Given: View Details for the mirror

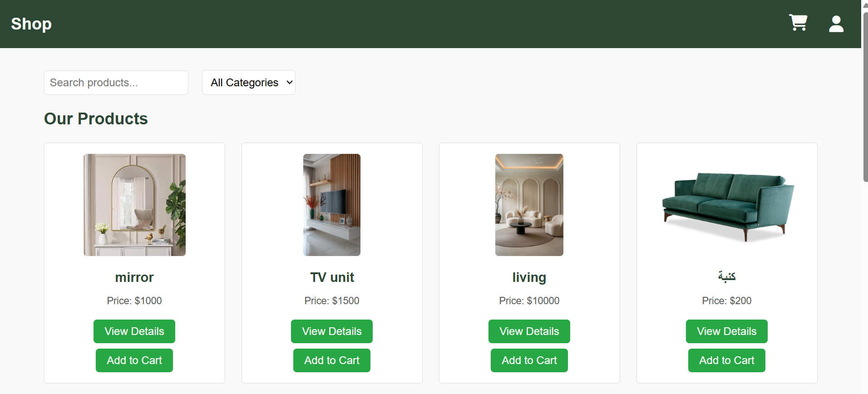Looking at the screenshot, I should (134, 331).
